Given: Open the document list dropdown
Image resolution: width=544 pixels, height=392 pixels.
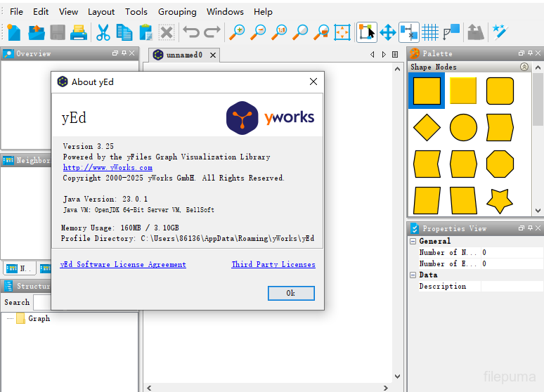Looking at the screenshot, I should pos(395,55).
